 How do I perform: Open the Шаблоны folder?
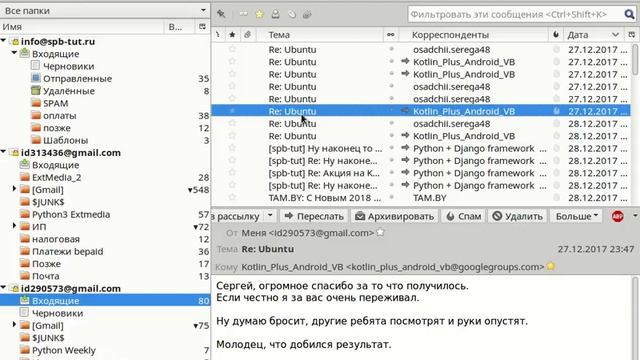click(x=65, y=140)
